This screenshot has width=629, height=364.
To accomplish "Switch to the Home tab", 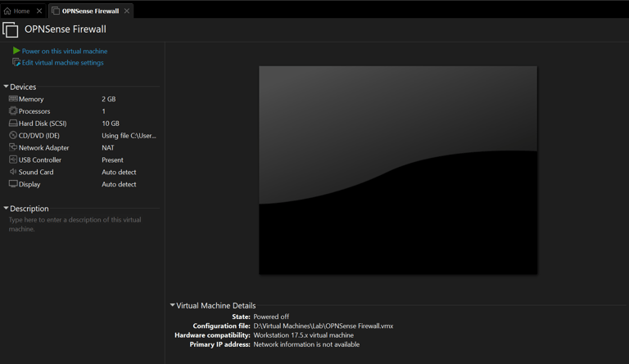I will coord(21,11).
